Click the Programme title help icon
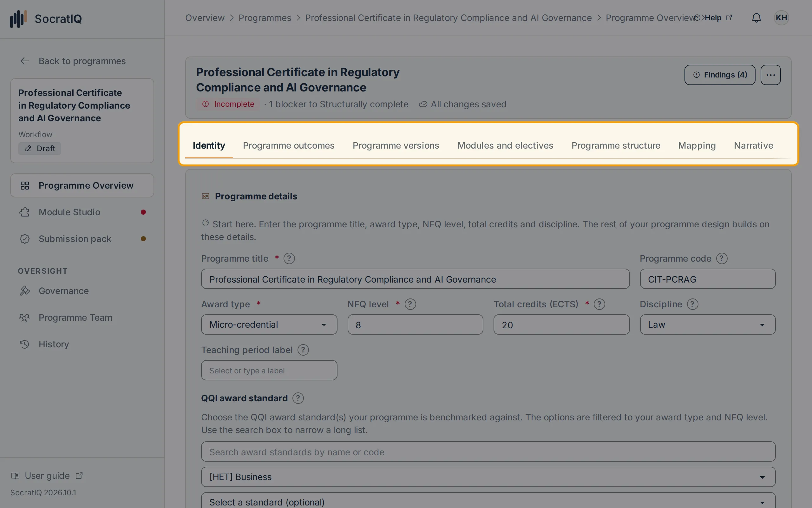Screen dimensions: 812x508 tap(289, 258)
